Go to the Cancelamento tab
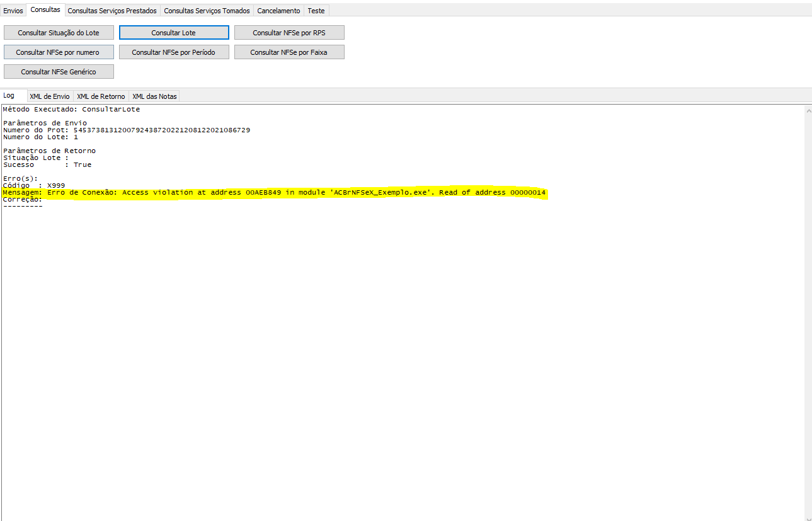812x521 pixels. 278,11
